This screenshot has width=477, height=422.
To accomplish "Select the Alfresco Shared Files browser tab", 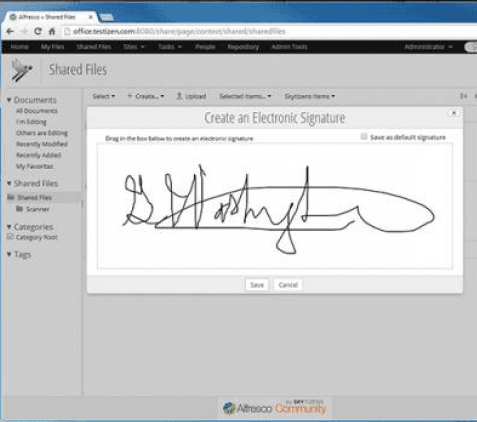I will coord(50,17).
